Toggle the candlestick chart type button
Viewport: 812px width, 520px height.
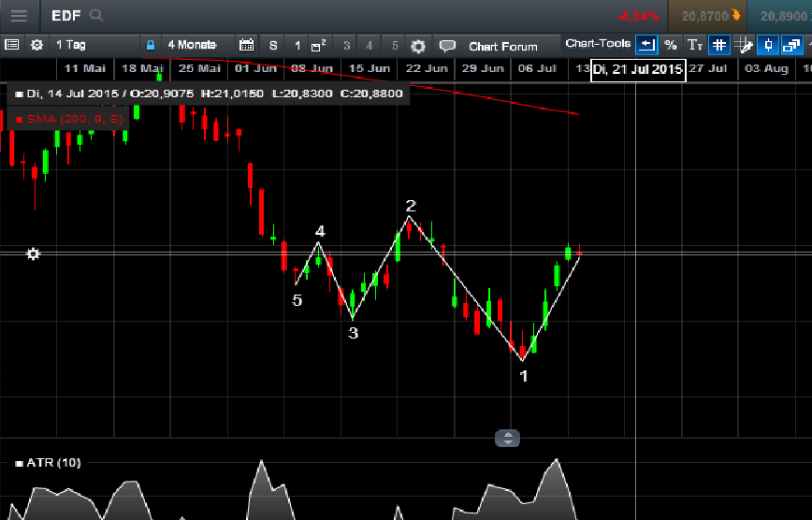pyautogui.click(x=768, y=45)
